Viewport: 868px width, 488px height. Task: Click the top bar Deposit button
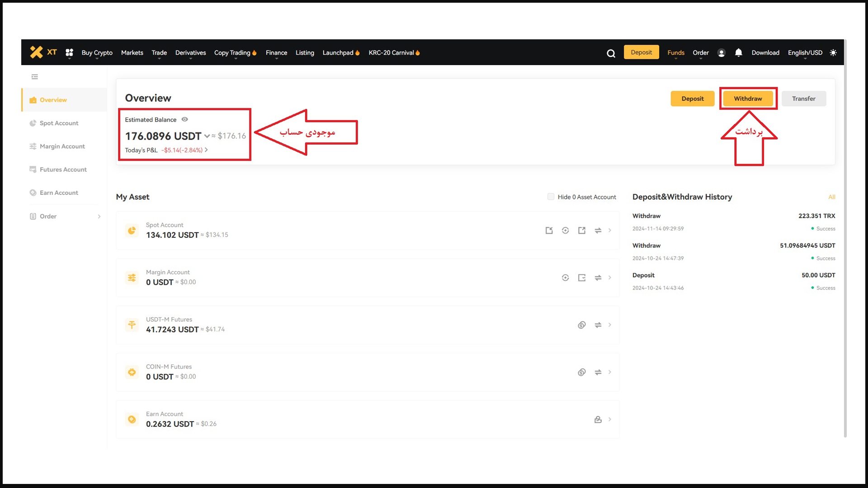[641, 52]
